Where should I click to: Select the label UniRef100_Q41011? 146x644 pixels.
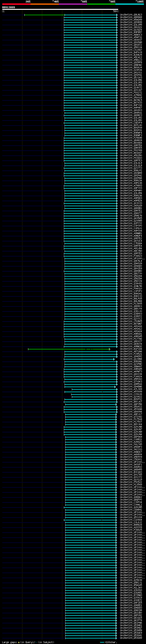point(131,72)
